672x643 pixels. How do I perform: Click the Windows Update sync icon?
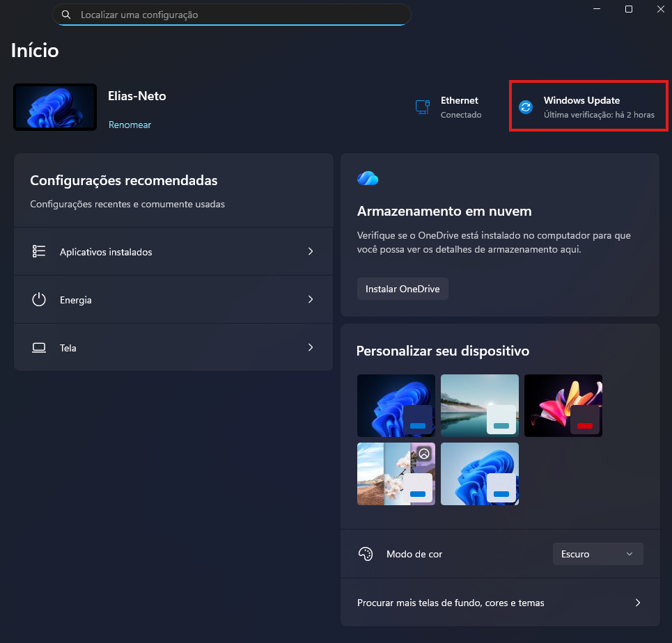click(526, 107)
